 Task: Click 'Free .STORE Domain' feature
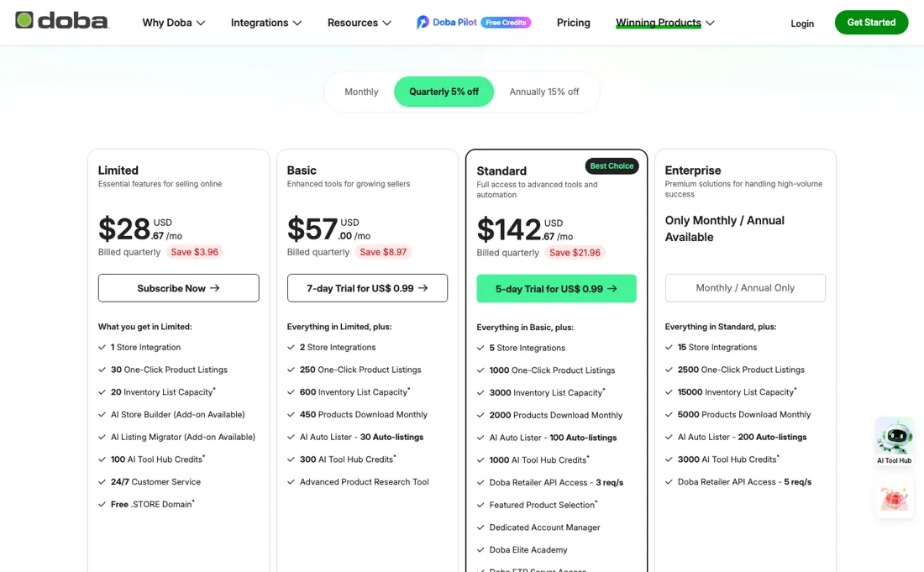coord(152,504)
